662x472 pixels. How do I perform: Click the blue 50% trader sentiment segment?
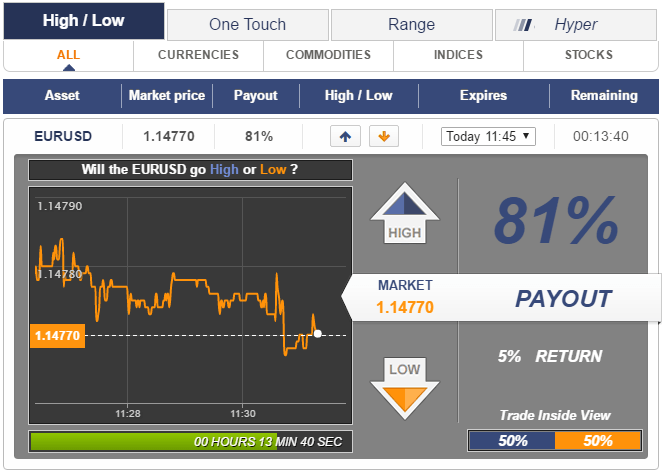click(x=512, y=441)
